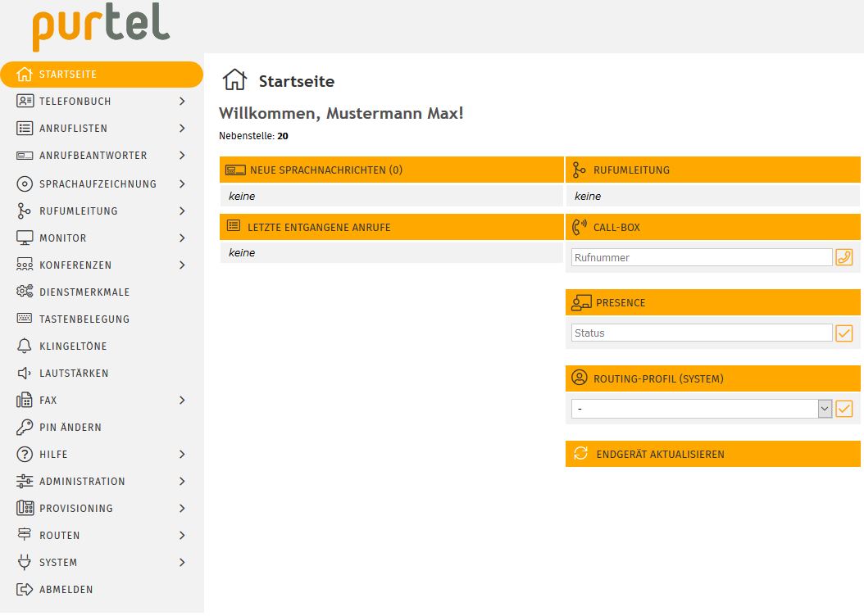
Task: Expand the Telefonbuch submenu arrow
Action: (x=182, y=101)
